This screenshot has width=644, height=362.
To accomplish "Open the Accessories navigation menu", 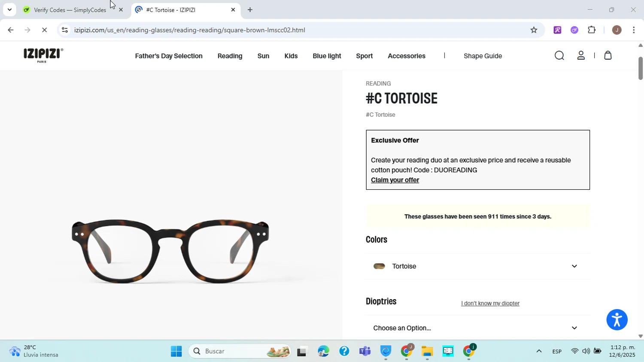I will [406, 56].
